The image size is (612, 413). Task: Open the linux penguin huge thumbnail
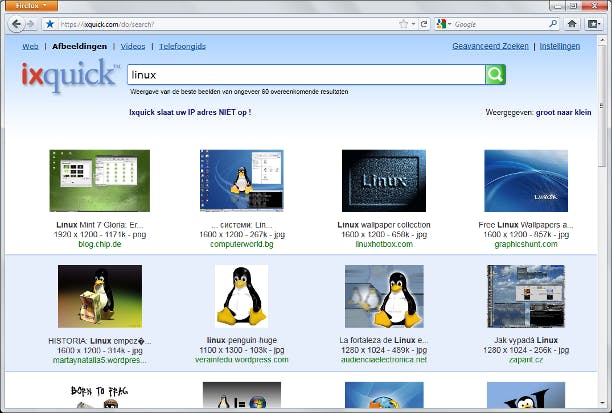[x=242, y=296]
